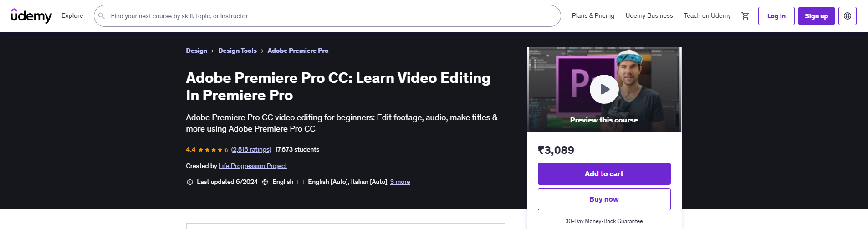Click the search magnifier icon
Screen dimensions: 868x229
coord(102,16)
